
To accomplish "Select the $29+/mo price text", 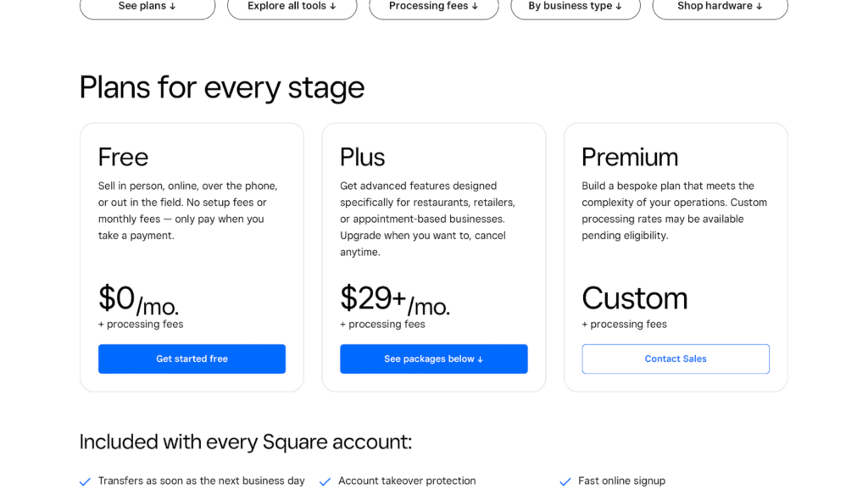I will 394,300.
